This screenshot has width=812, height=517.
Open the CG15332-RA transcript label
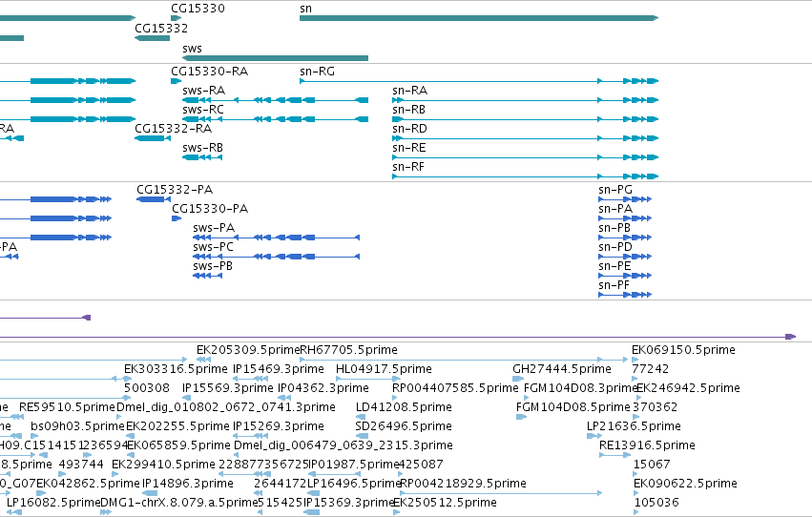[173, 129]
